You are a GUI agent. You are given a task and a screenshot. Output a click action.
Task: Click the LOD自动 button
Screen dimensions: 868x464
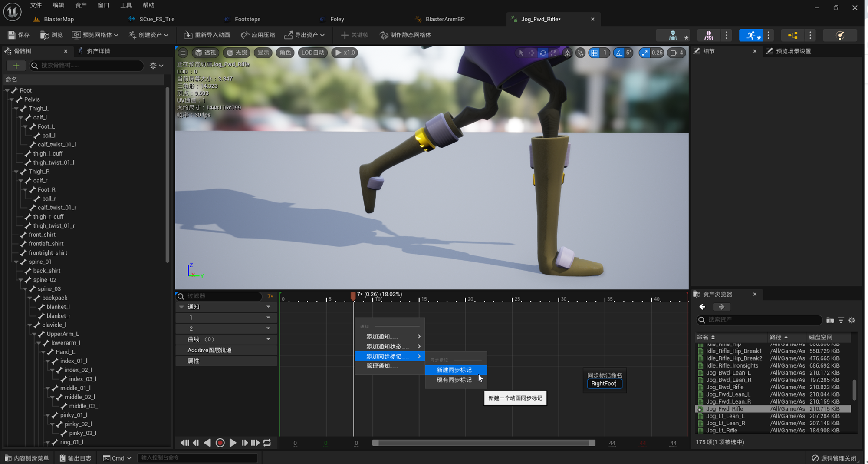[x=313, y=53]
